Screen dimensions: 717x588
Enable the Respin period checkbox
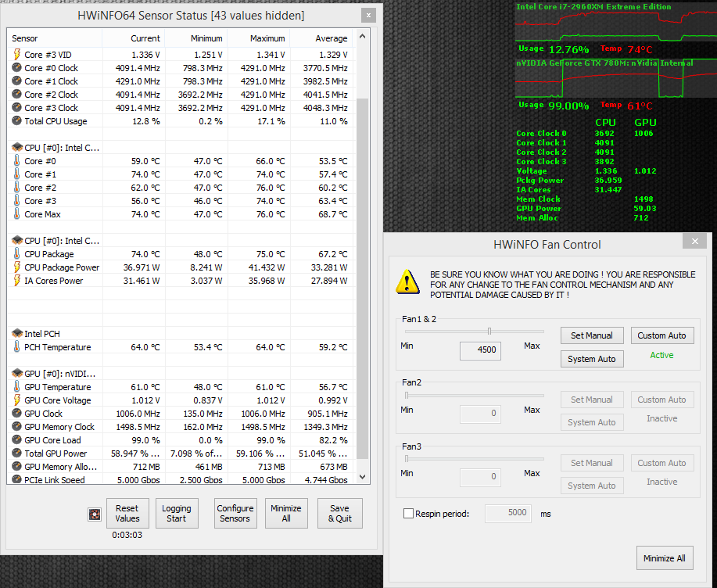click(408, 514)
